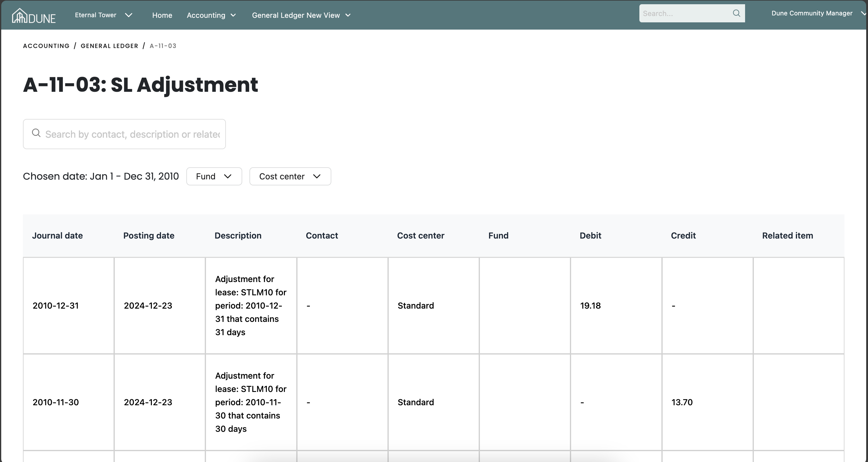Click the Credit column header
868x462 pixels.
pos(683,236)
